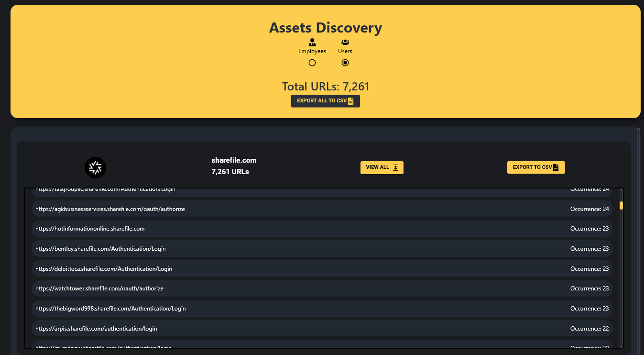Open the hotinformationonline.sharefile.com URL row
The image size is (644, 355).
[90, 229]
